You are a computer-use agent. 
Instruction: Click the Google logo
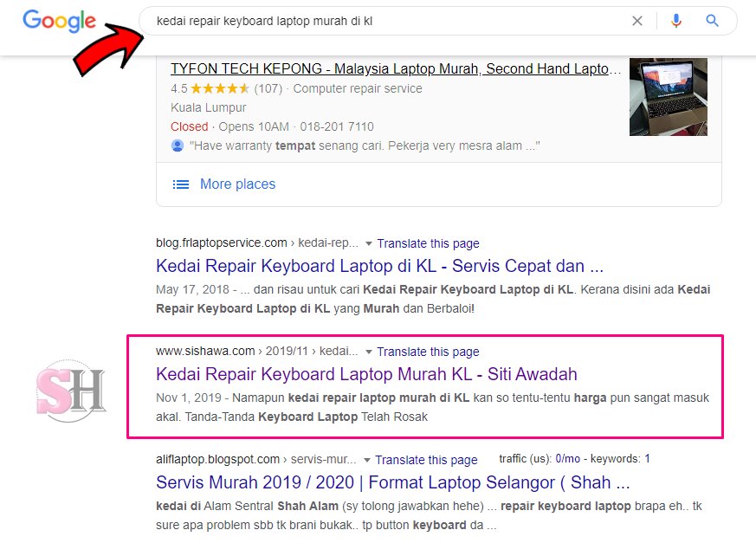point(59,21)
